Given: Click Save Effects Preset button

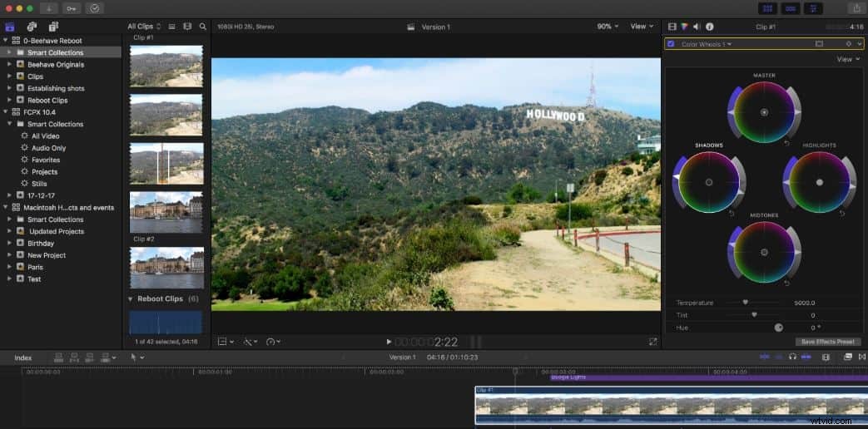Looking at the screenshot, I should (x=828, y=342).
